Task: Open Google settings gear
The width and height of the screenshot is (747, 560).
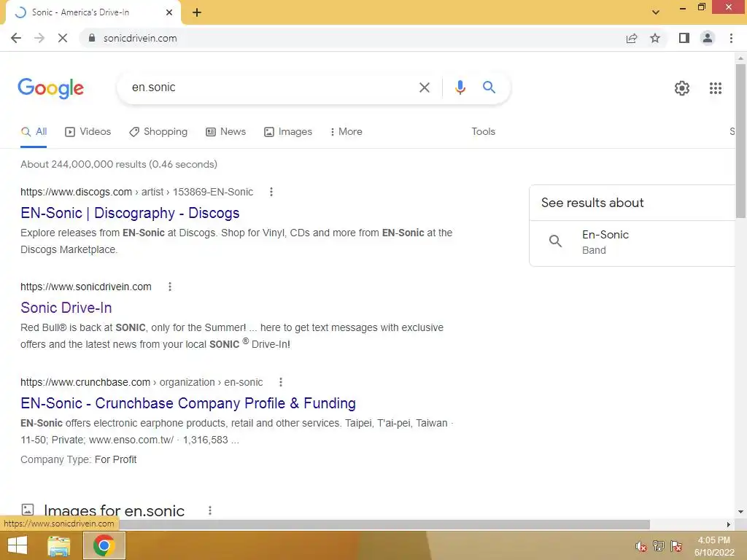Action: (x=682, y=88)
